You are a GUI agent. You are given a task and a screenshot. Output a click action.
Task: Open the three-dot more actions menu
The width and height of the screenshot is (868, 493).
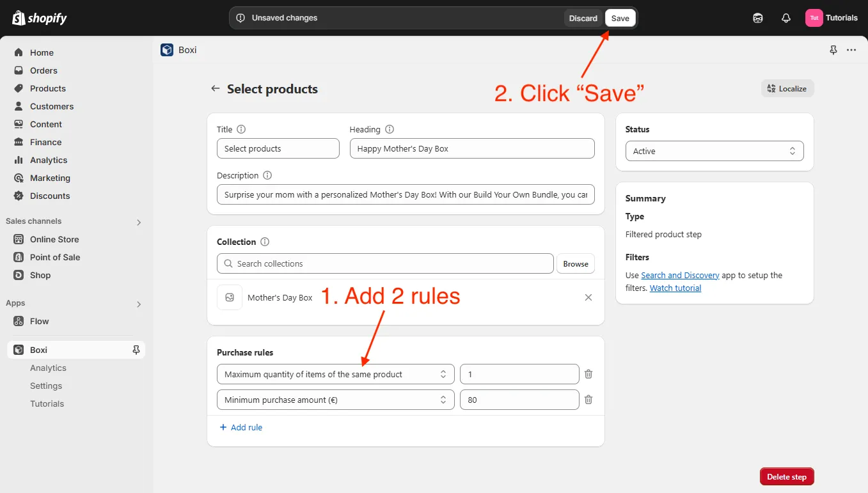click(851, 50)
